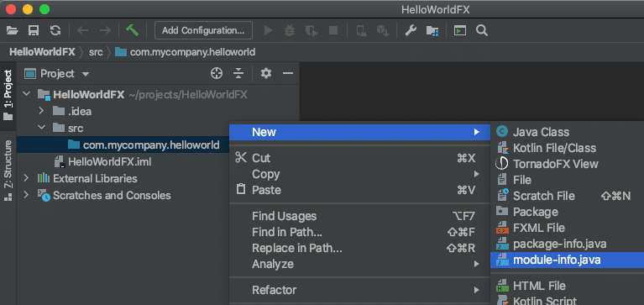Switch to Z: Structure side tab

8,171
